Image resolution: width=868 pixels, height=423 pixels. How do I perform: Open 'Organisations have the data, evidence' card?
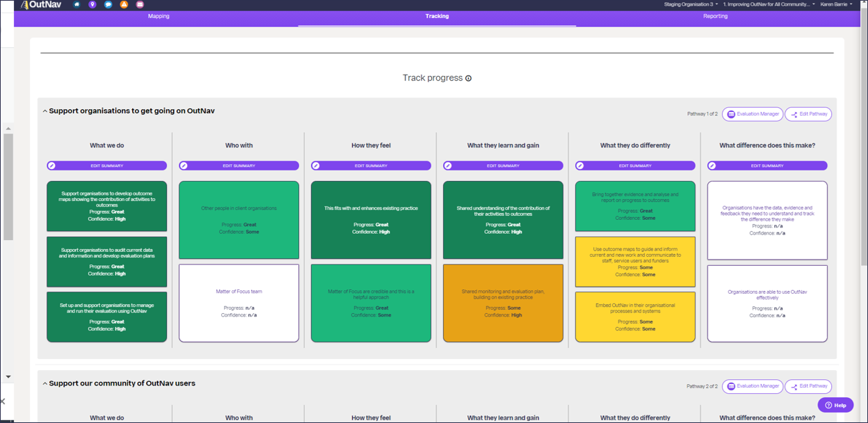768,220
